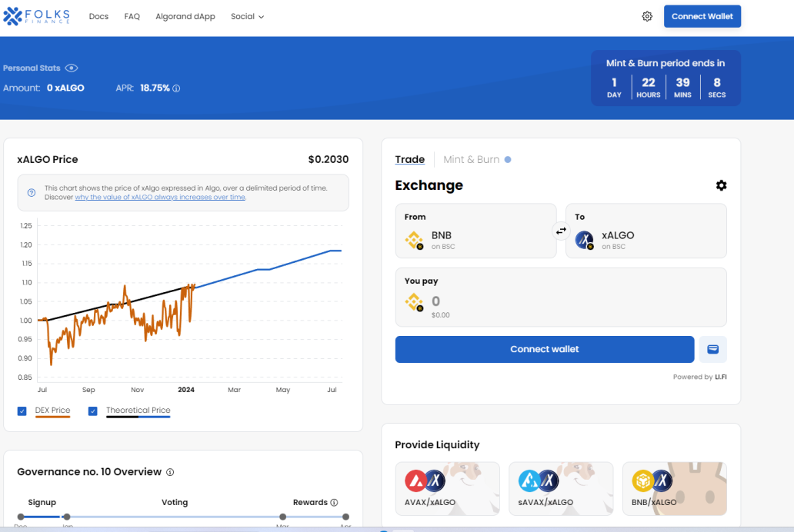Click the $0.2030 price value

(328, 159)
